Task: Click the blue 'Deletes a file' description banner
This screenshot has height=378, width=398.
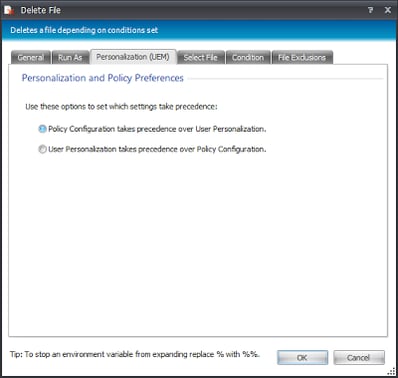Action: (199, 30)
